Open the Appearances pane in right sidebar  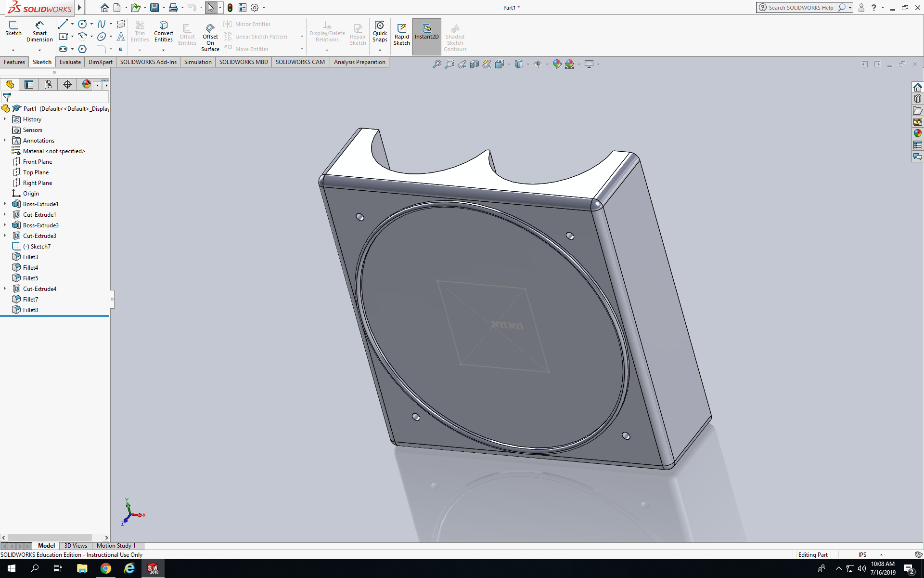pyautogui.click(x=918, y=133)
